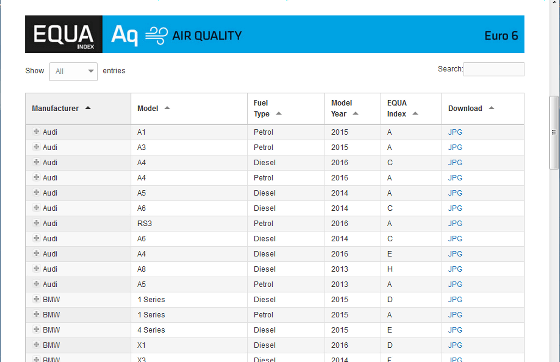
Task: Download JPG for BMW X1
Action: pos(455,345)
